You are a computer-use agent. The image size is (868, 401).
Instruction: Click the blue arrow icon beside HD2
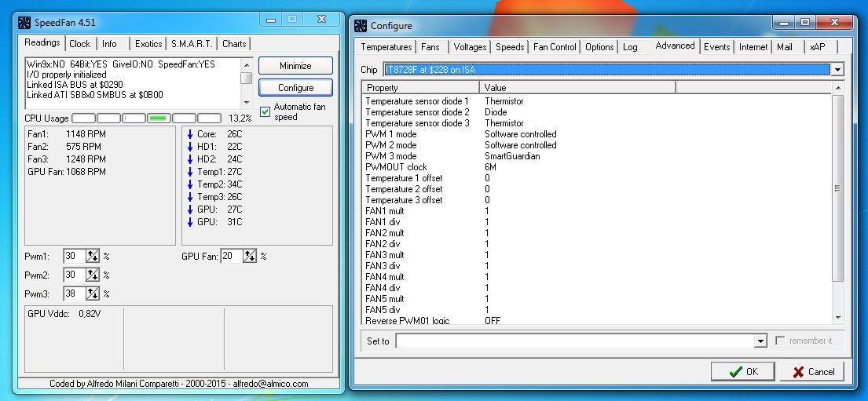pyautogui.click(x=190, y=159)
